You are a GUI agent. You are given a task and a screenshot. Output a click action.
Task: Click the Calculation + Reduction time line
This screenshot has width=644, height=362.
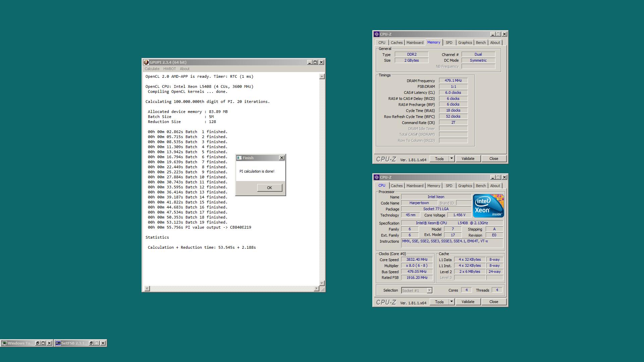(x=202, y=248)
